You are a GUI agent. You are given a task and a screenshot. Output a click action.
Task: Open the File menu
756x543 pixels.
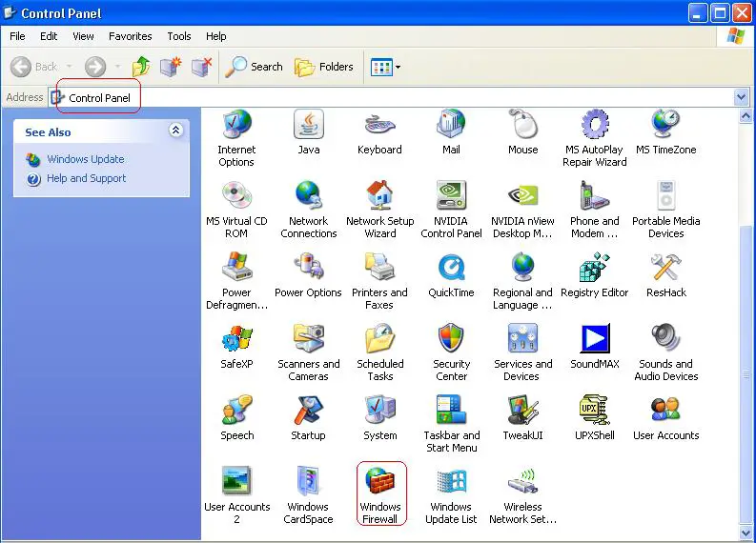(x=17, y=36)
